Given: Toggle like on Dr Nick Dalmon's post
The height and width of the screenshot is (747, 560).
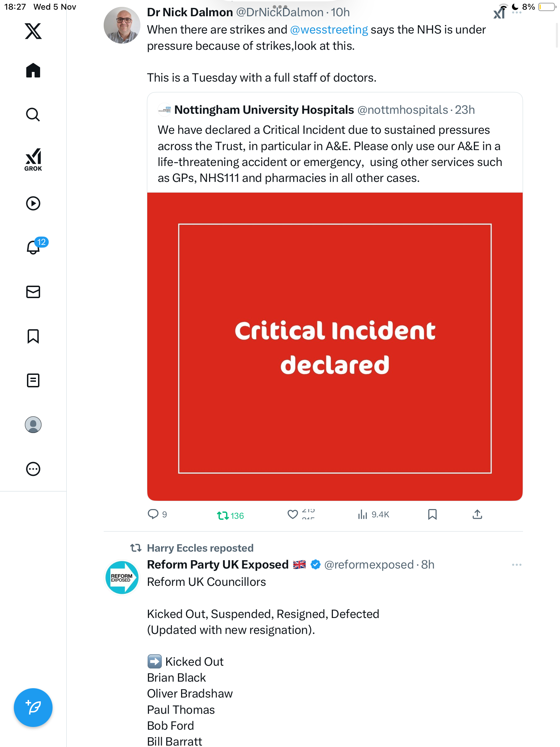Looking at the screenshot, I should tap(293, 515).
